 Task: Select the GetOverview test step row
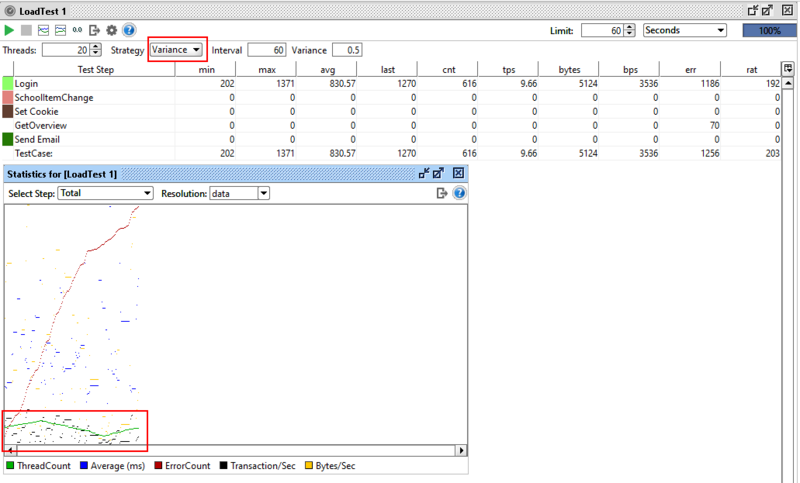coord(391,125)
